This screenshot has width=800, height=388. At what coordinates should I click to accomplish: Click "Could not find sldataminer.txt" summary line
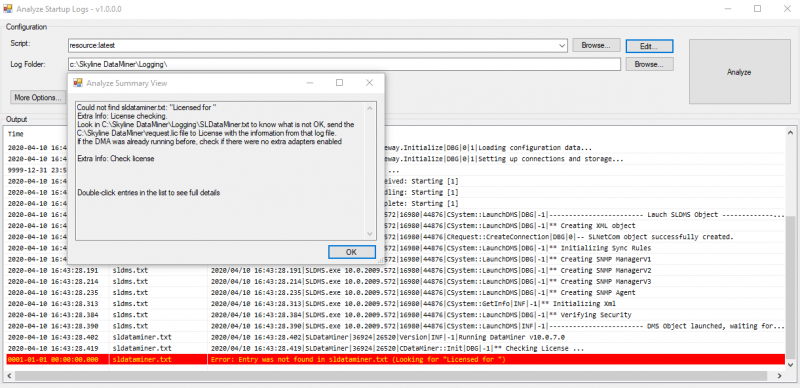click(x=147, y=108)
